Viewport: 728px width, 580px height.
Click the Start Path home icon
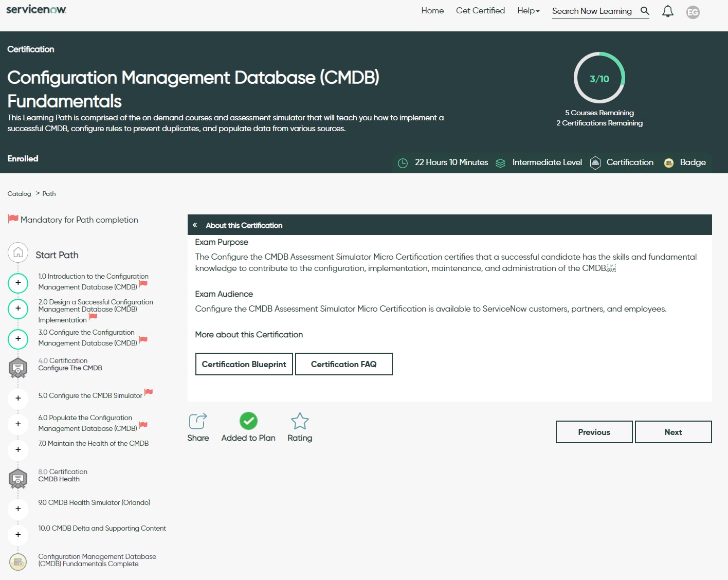pyautogui.click(x=18, y=252)
